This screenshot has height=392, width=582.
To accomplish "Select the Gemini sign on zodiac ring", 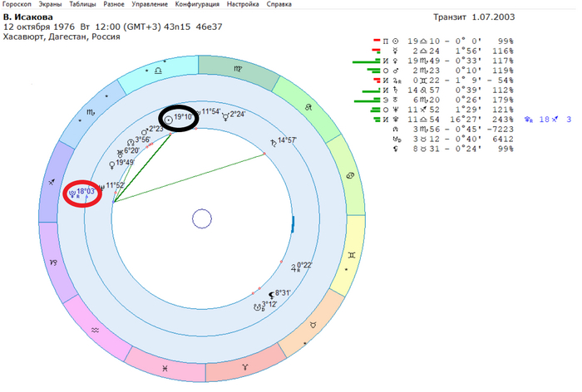I will [352, 255].
